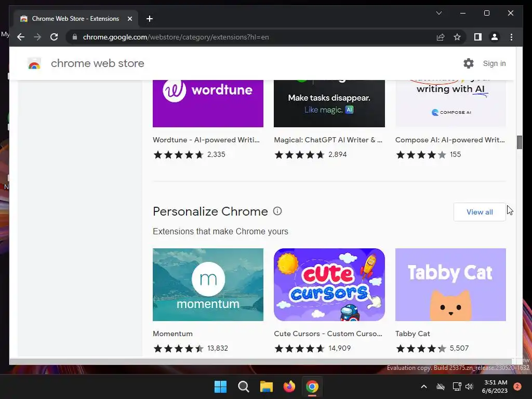Open the Tabby Cat extension thumbnail
532x399 pixels.
coord(450,285)
